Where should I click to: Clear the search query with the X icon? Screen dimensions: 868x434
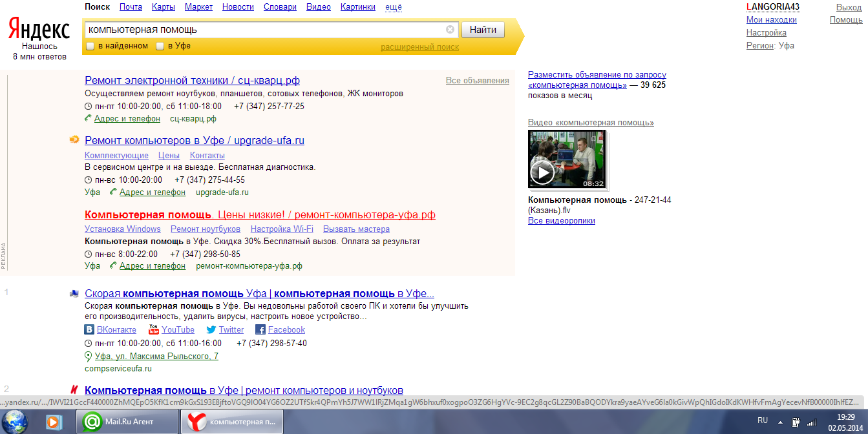(x=450, y=30)
